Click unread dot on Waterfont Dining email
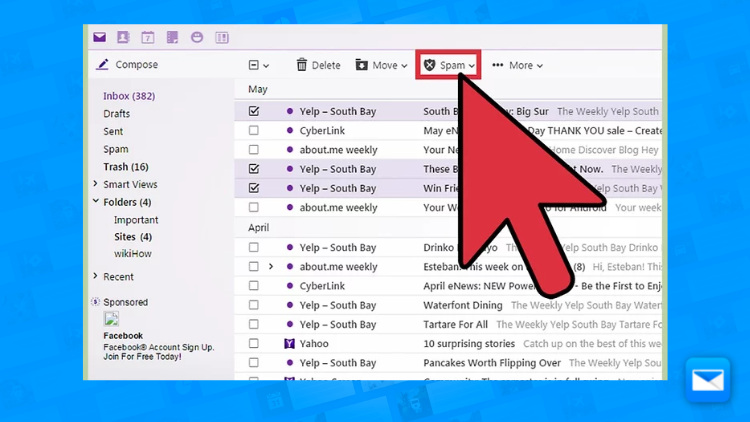Viewport: 750px width, 422px height. click(289, 305)
